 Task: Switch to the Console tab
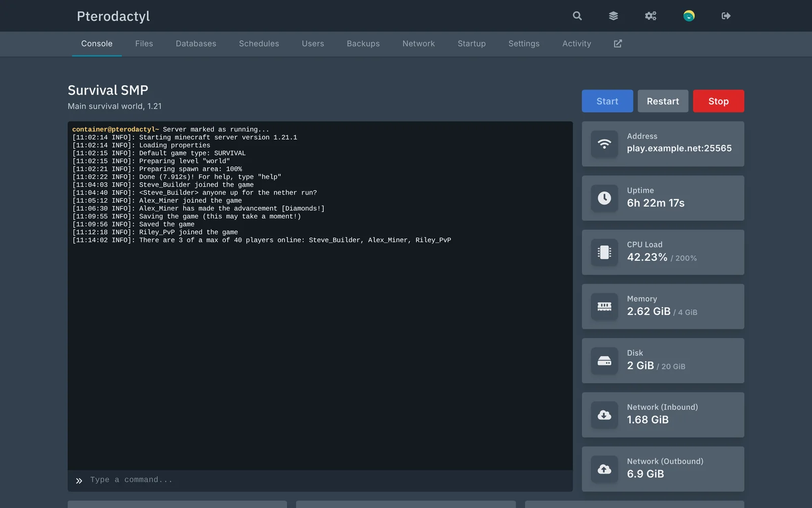97,44
